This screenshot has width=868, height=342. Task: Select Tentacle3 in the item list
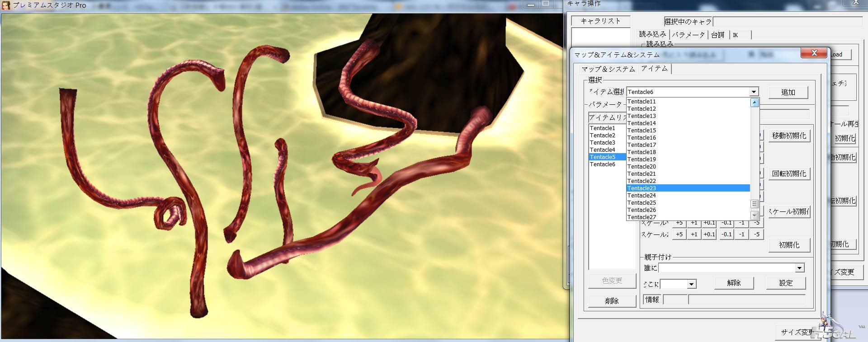coord(608,143)
